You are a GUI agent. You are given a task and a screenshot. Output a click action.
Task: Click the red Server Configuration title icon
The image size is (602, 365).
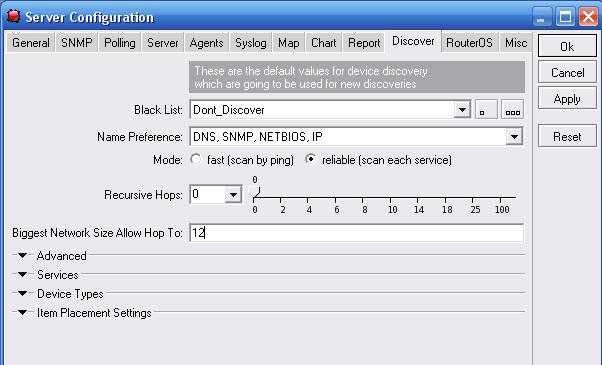13,16
